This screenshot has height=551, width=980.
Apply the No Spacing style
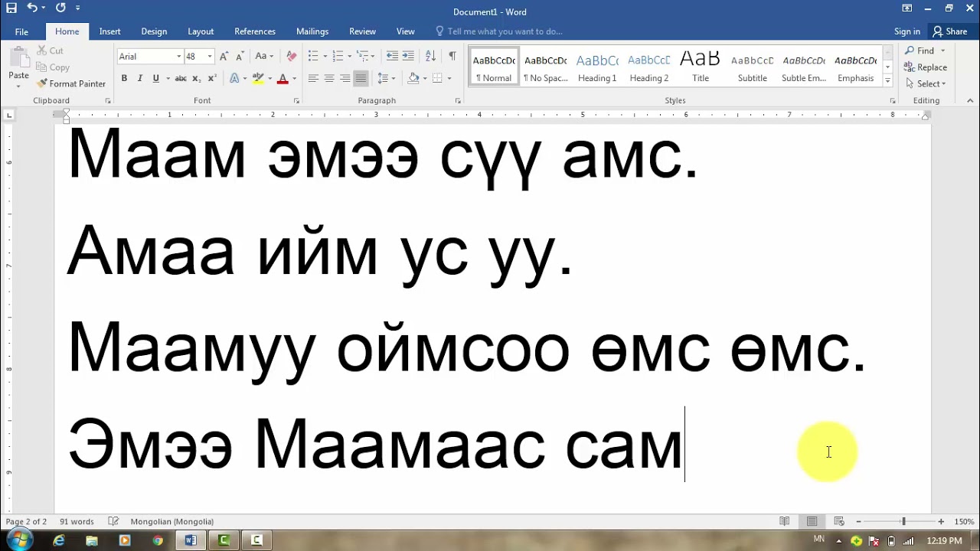[545, 68]
